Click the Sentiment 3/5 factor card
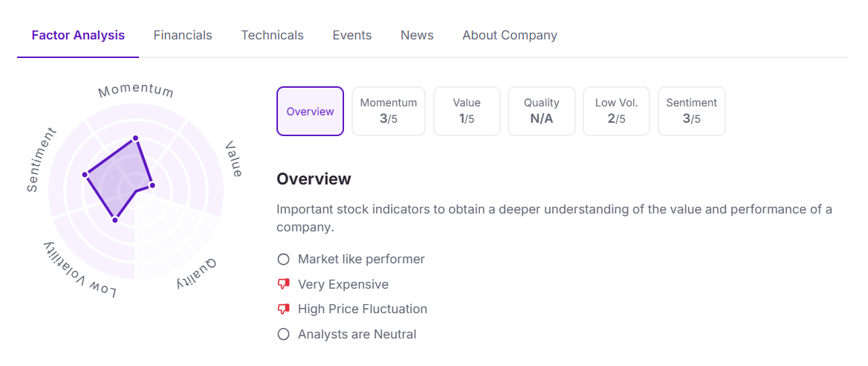Image resolution: width=868 pixels, height=366 pixels. [x=692, y=112]
